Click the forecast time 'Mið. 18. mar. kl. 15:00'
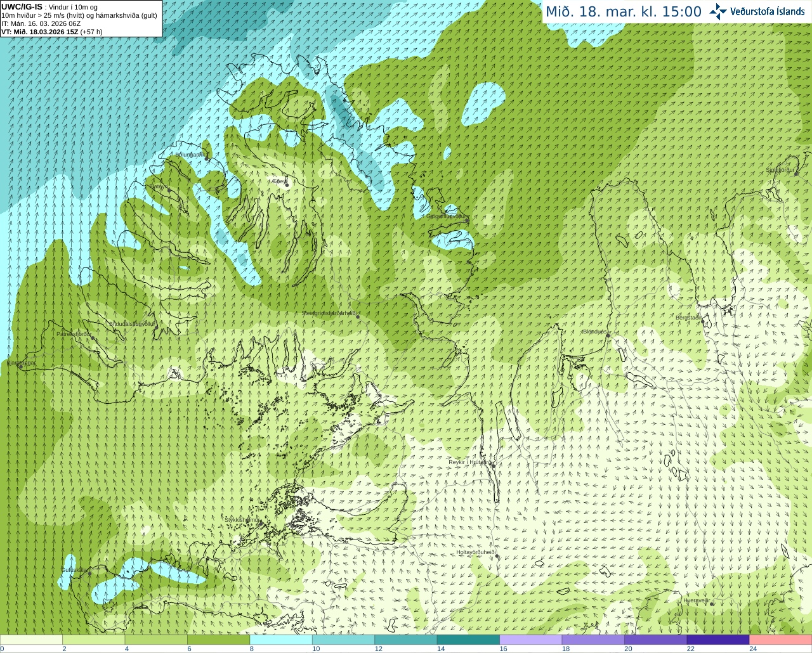 (x=624, y=12)
